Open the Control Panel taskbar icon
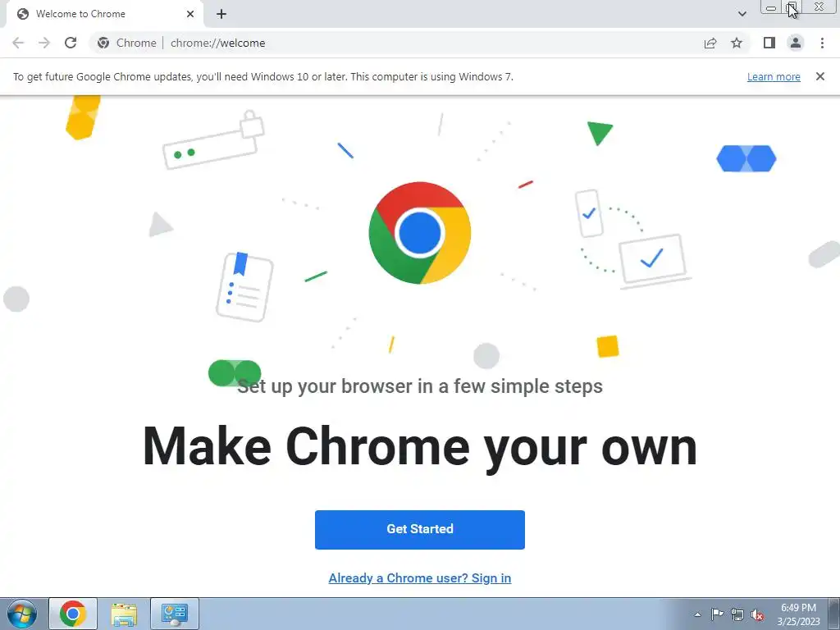Viewport: 840px width, 630px height. pos(175,614)
